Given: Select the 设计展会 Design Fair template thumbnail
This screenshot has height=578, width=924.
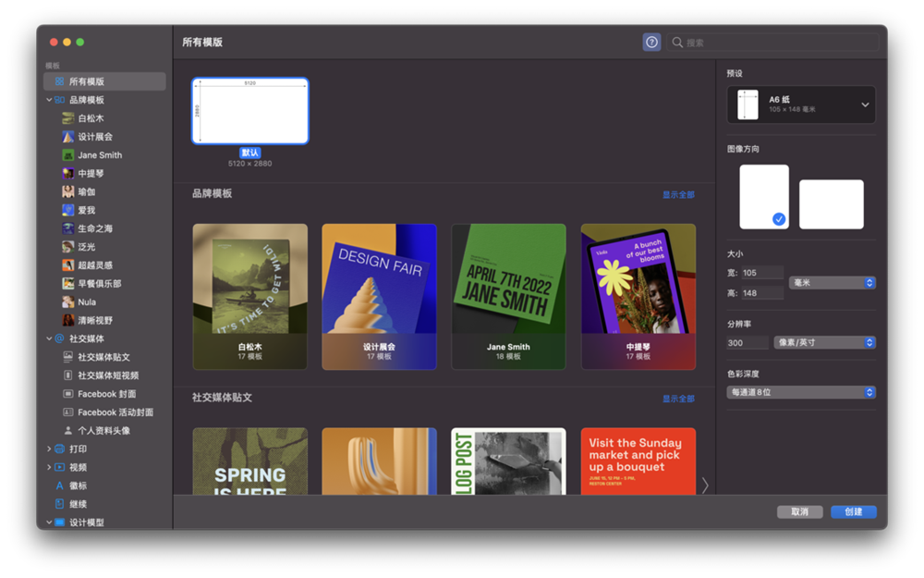Looking at the screenshot, I should point(379,296).
